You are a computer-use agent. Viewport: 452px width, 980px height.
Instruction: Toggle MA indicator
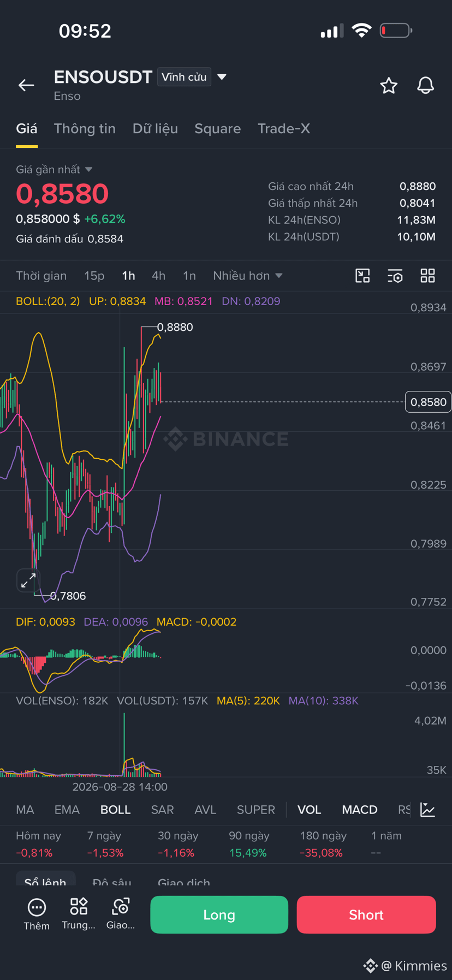25,810
